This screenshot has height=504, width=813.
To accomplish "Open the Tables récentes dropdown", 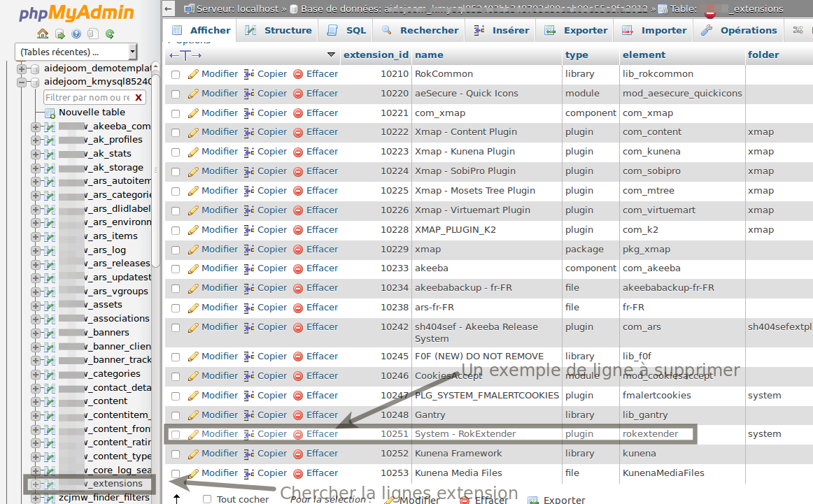I will pos(76,52).
